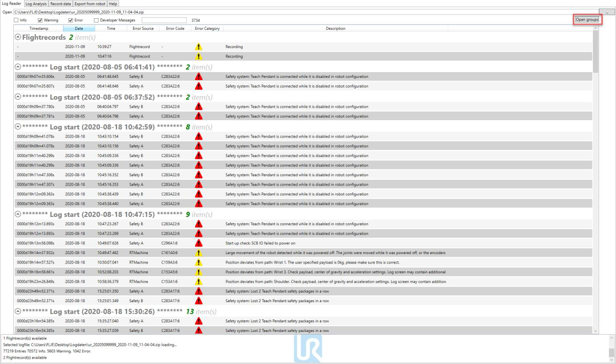The image size is (616, 364).
Task: Click the search text field beside Developer Messages
Action: (x=164, y=20)
